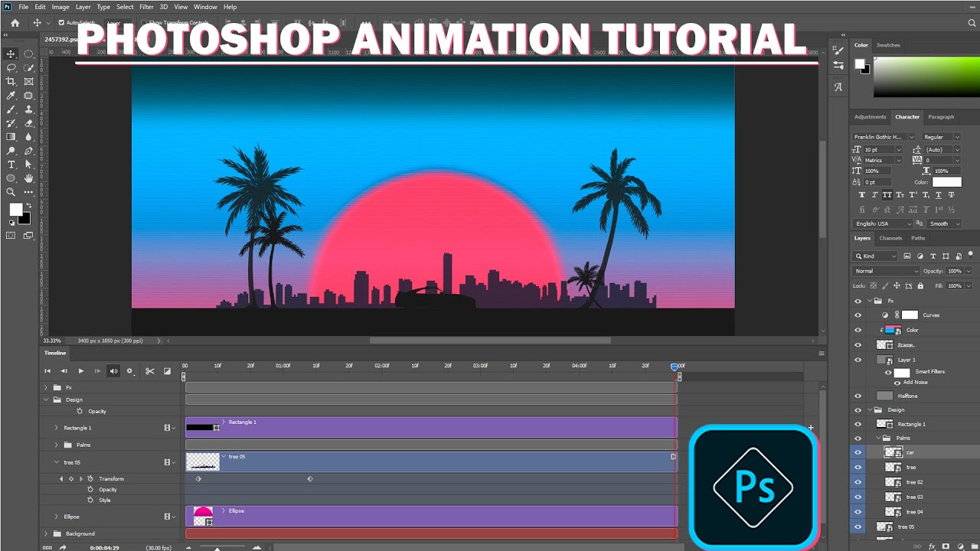The image size is (980, 551).
Task: Select the Brush tool
Action: [x=11, y=109]
